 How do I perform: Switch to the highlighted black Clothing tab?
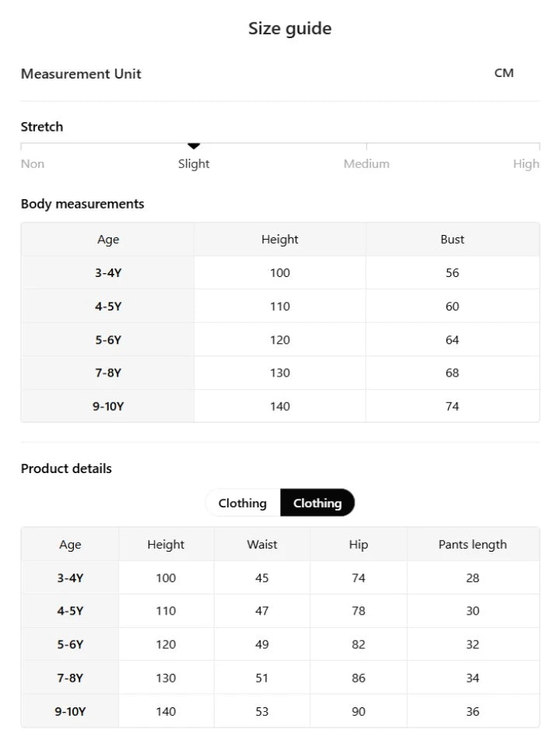(x=317, y=503)
